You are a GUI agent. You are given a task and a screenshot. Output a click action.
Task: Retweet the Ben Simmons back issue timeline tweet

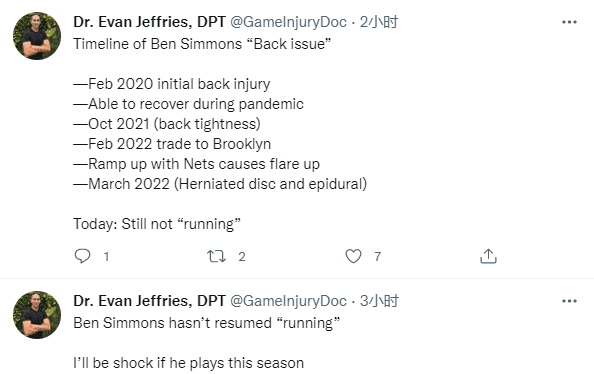coord(216,256)
